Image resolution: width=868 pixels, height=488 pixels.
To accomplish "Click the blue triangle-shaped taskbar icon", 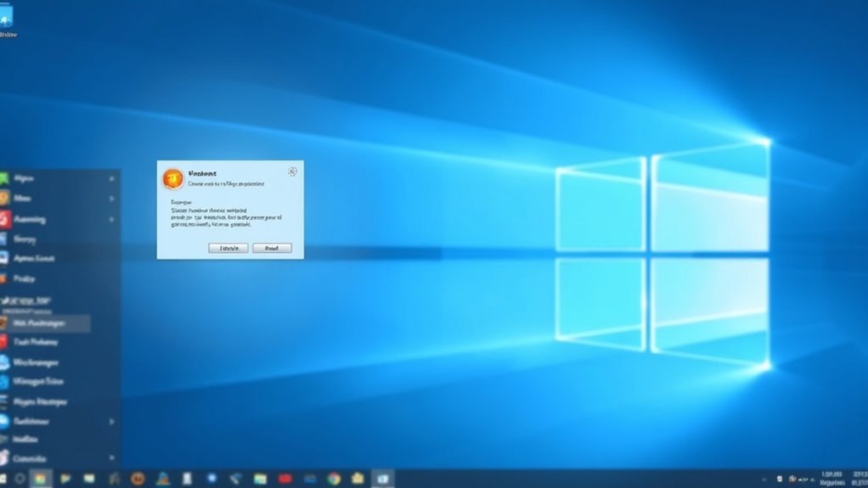I will pos(162,479).
